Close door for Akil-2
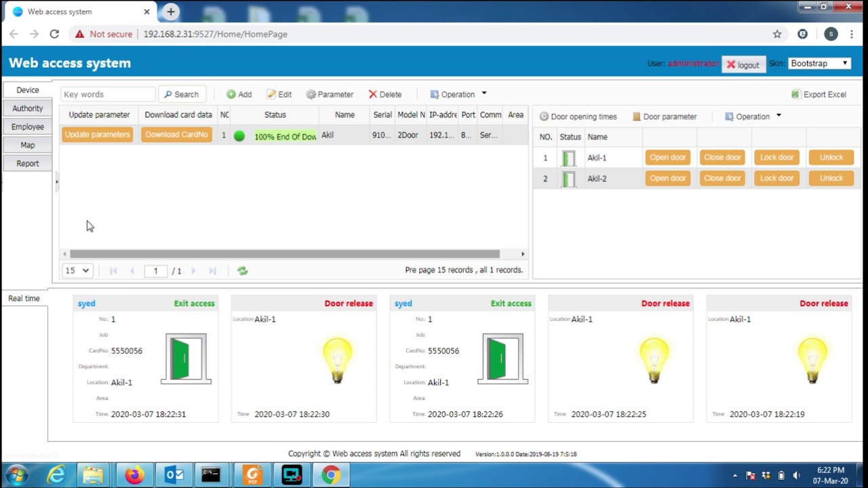The image size is (868, 488). 722,178
